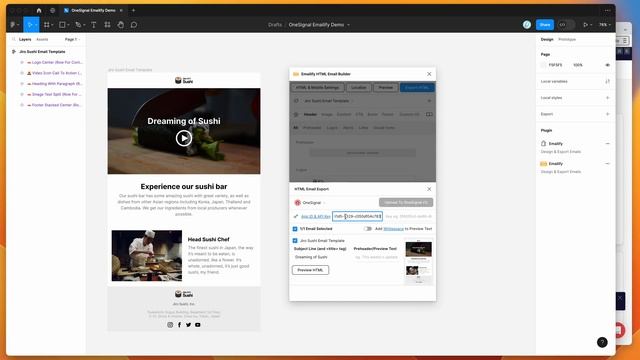The height and width of the screenshot is (360, 640).
Task: Remove second Emailify plugin entry
Action: click(607, 164)
